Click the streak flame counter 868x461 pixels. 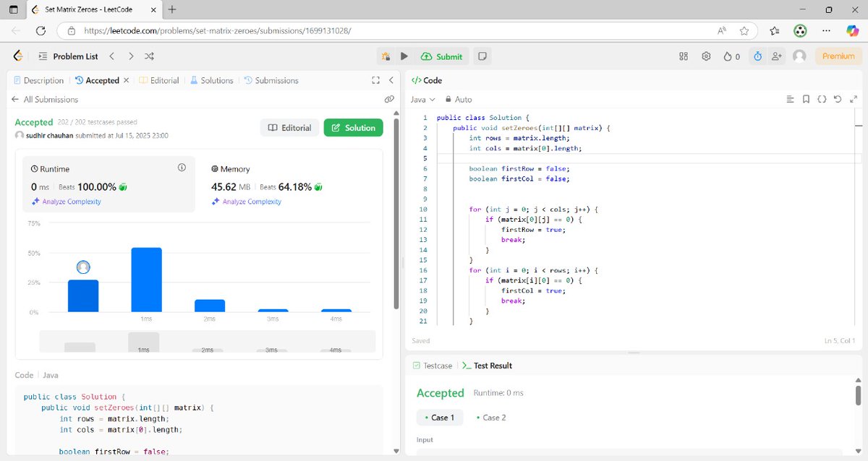click(x=732, y=56)
